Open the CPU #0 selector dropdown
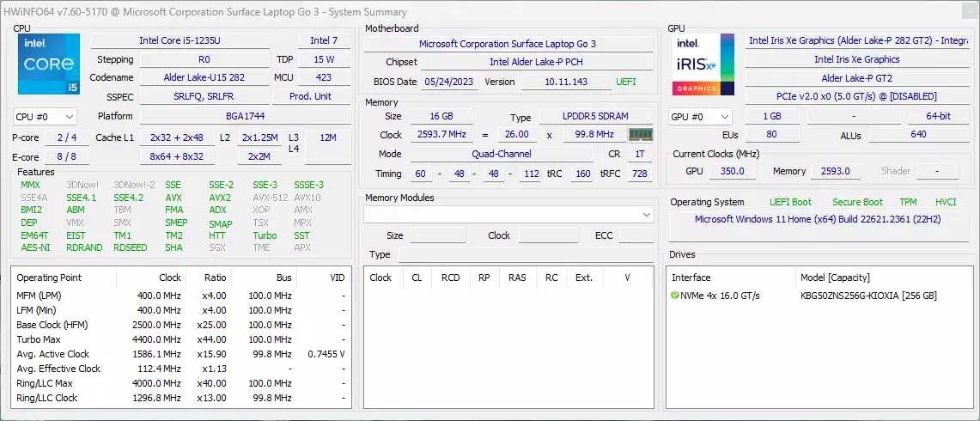The height and width of the screenshot is (421, 980). [45, 116]
